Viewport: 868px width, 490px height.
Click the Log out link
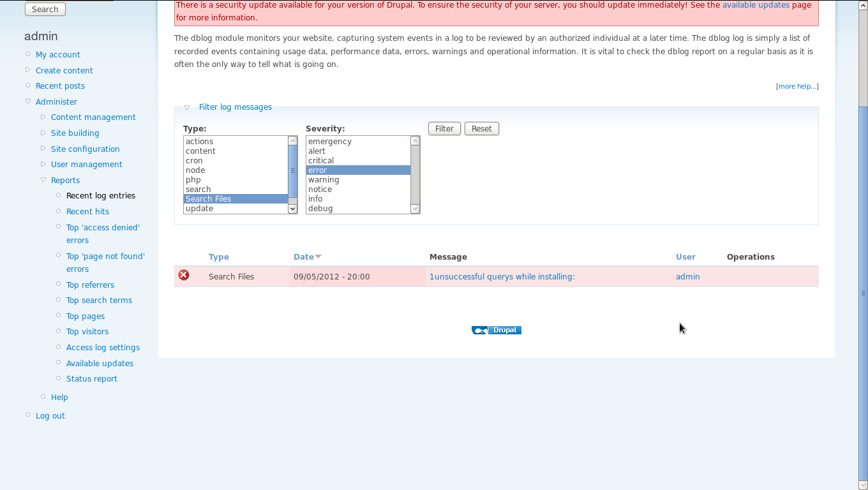pyautogui.click(x=50, y=416)
